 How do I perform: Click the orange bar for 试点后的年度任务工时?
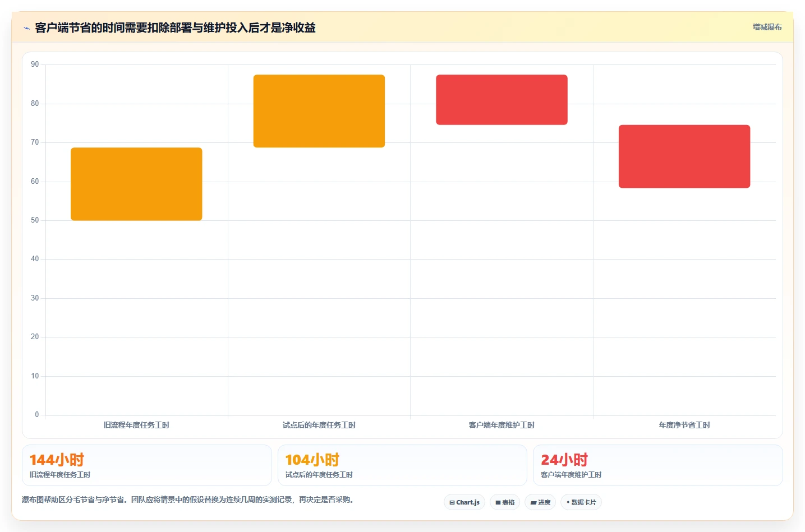click(319, 111)
